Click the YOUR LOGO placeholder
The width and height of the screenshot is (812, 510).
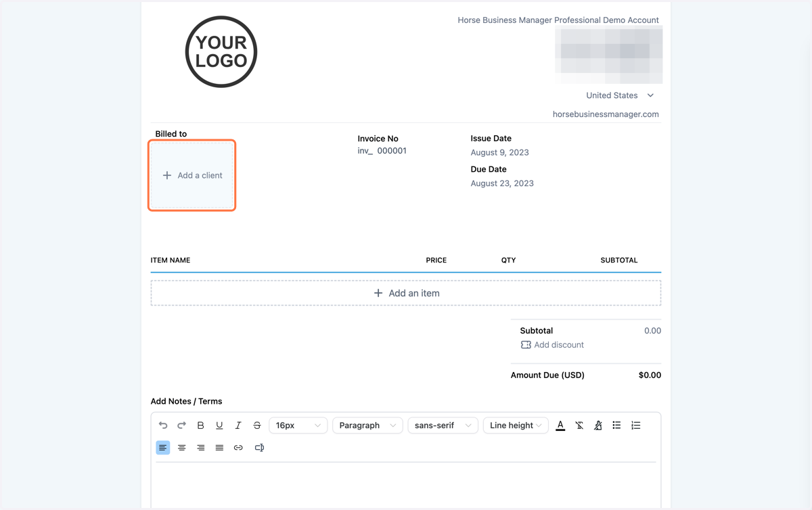(221, 52)
